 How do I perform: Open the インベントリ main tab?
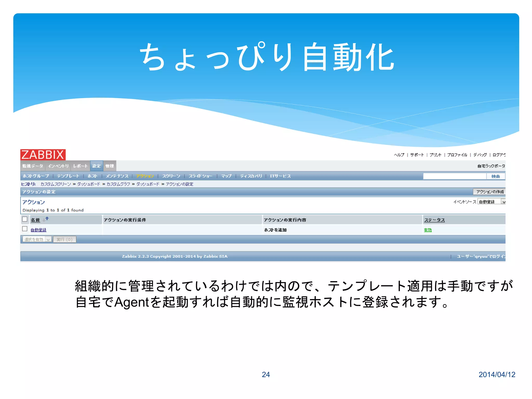(x=58, y=166)
